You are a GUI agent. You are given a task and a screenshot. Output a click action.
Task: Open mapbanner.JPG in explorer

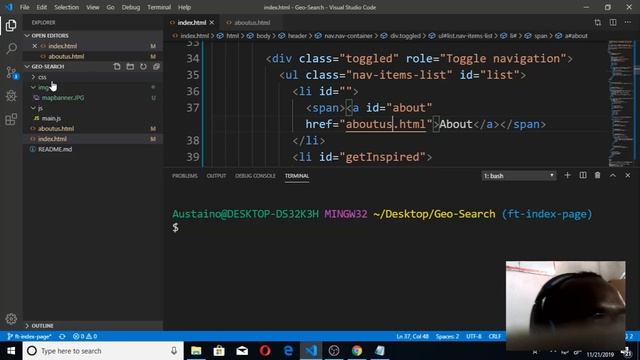click(x=63, y=98)
